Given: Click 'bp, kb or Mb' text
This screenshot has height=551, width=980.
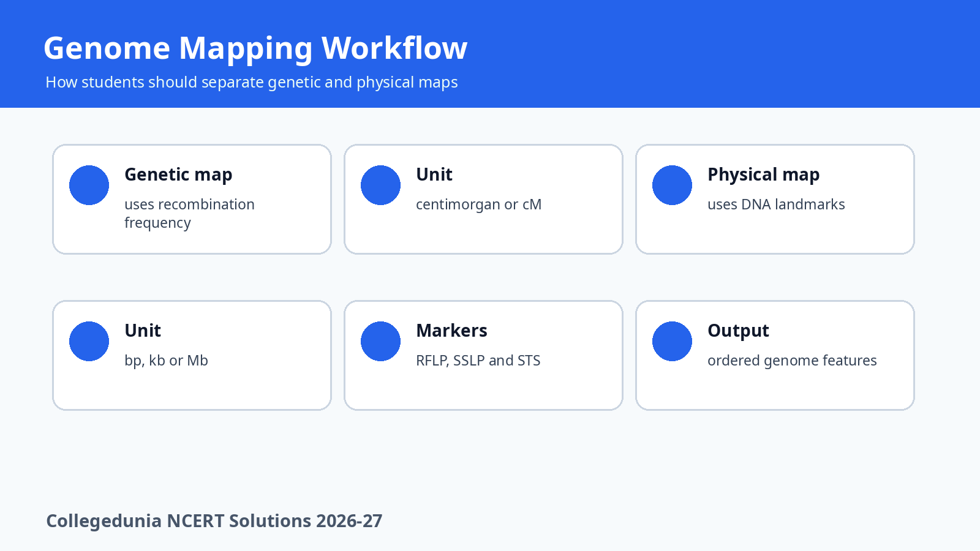Looking at the screenshot, I should tap(166, 361).
